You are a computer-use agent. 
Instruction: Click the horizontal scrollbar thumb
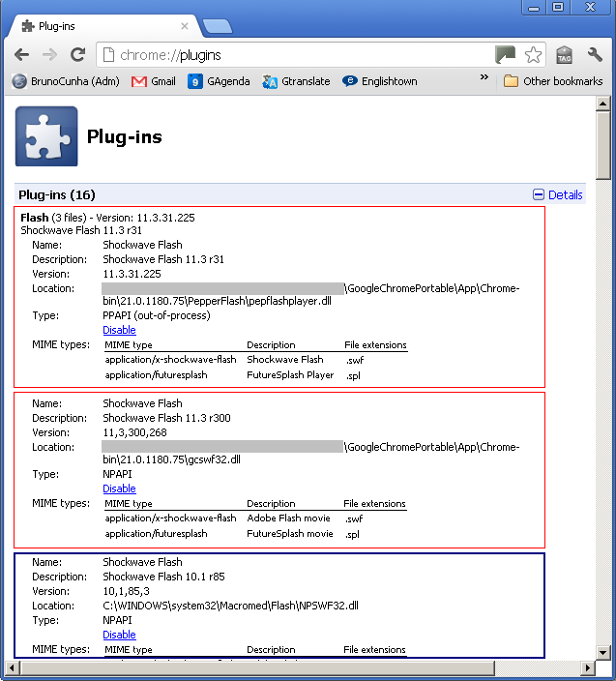(x=257, y=667)
